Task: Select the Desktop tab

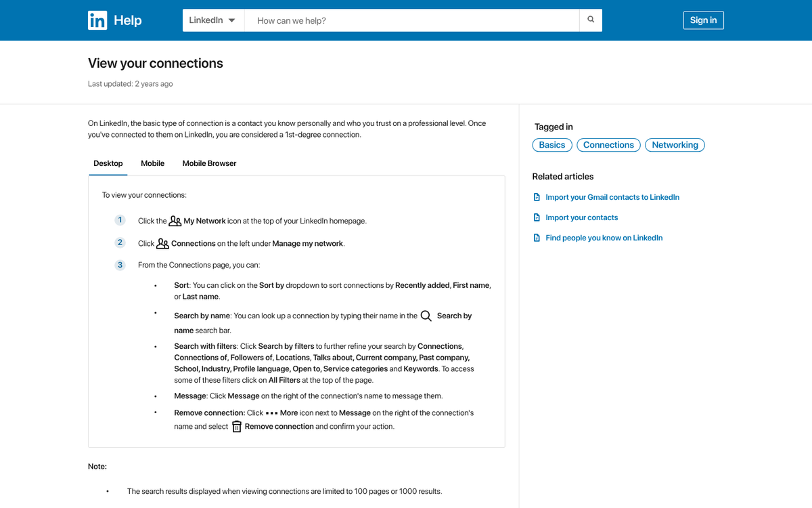Action: coord(108,163)
